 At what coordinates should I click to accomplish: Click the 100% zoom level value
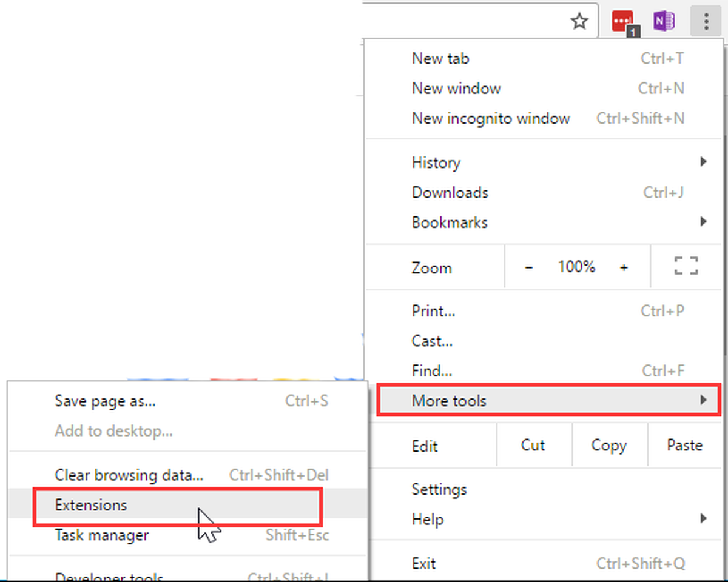pos(576,267)
